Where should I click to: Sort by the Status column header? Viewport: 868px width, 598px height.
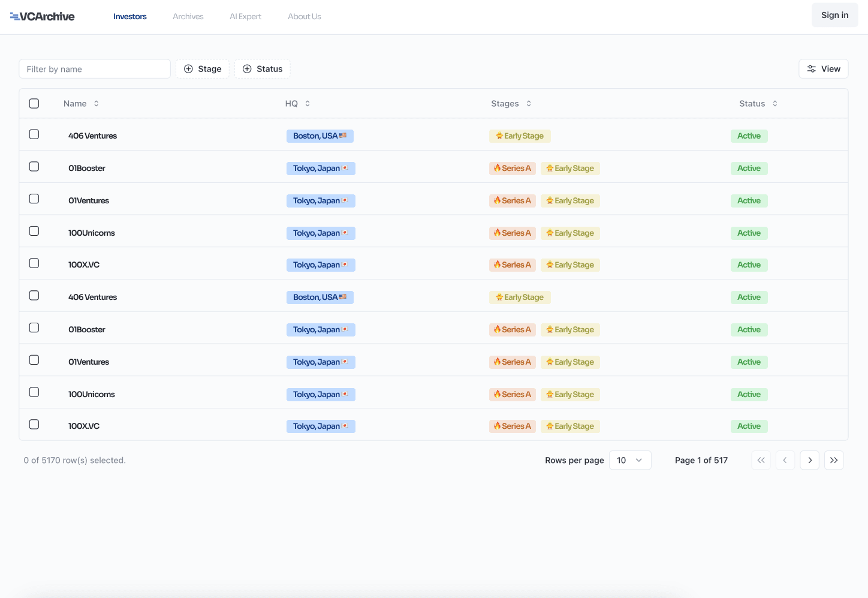coord(758,104)
